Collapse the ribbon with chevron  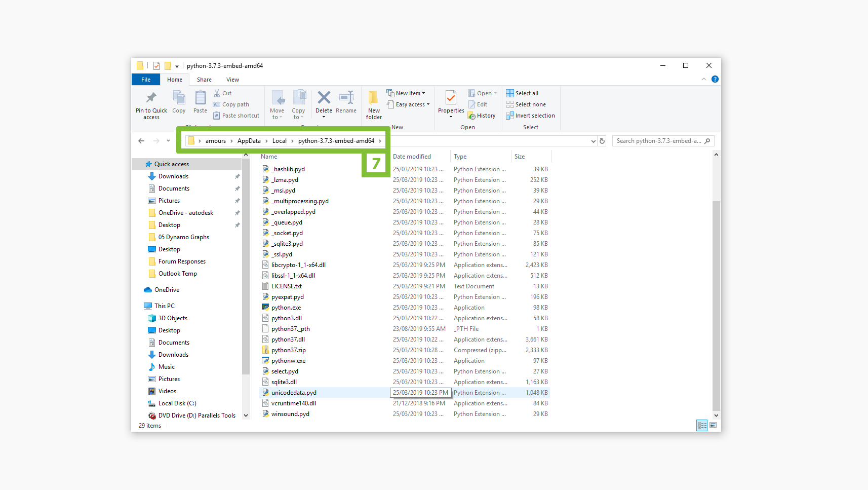[704, 79]
